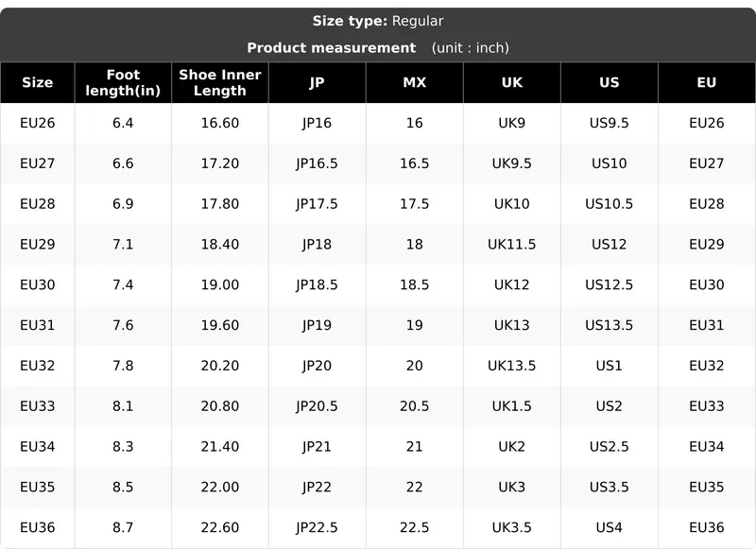Click the Size column header
Screen dimensions: 756x549
tap(37, 82)
